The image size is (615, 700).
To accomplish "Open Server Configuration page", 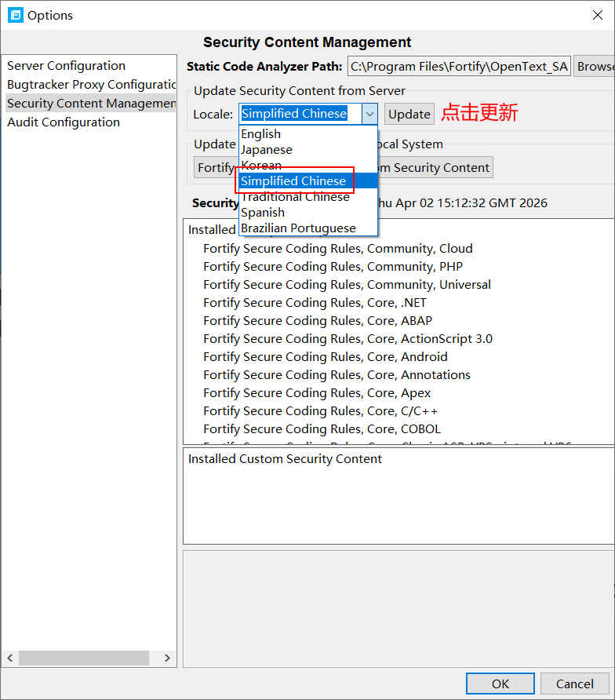I will [66, 66].
